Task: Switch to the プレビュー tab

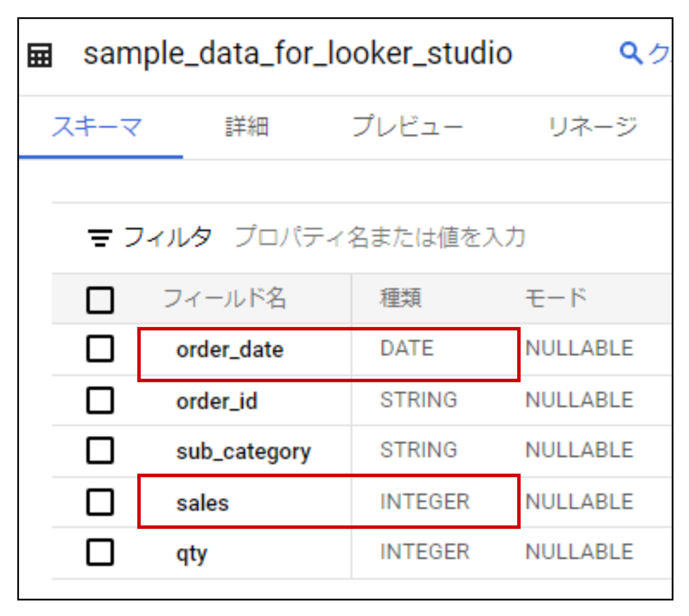Action: [407, 127]
